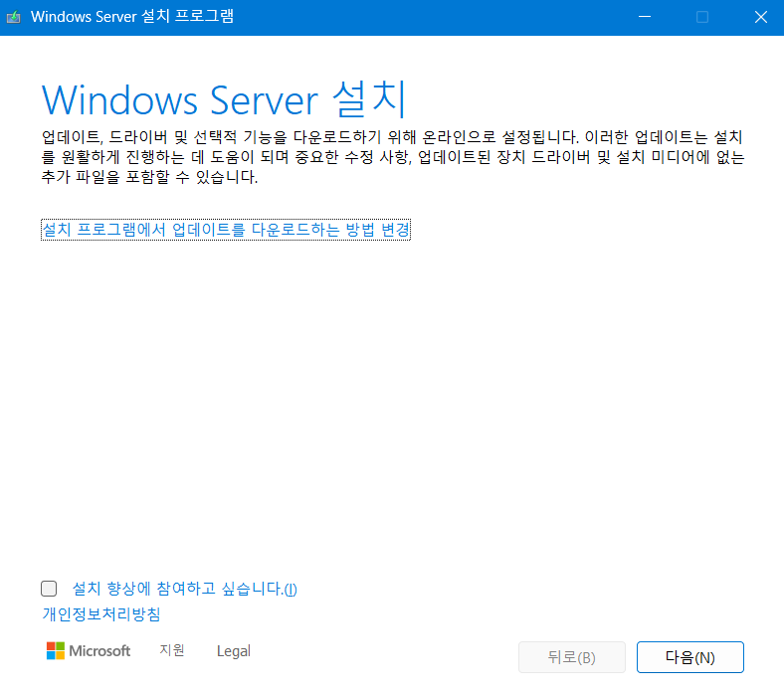Open the 개인정보처리방침 privacy link
The height and width of the screenshot is (693, 784).
click(x=101, y=614)
